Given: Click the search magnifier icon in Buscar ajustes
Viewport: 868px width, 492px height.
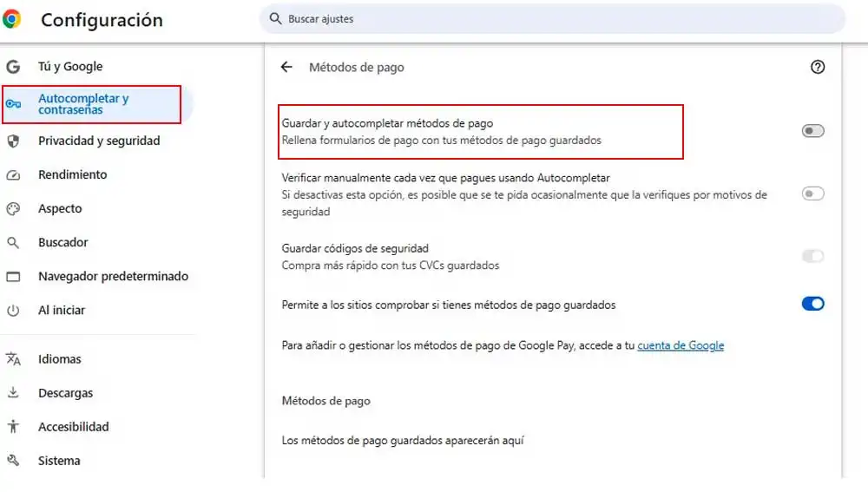Looking at the screenshot, I should tap(275, 19).
